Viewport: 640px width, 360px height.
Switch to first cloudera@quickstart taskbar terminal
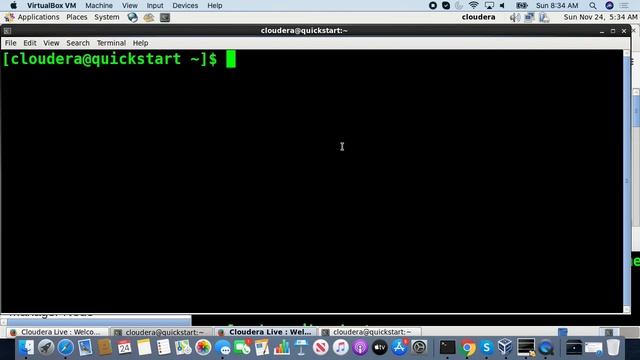tap(161, 332)
